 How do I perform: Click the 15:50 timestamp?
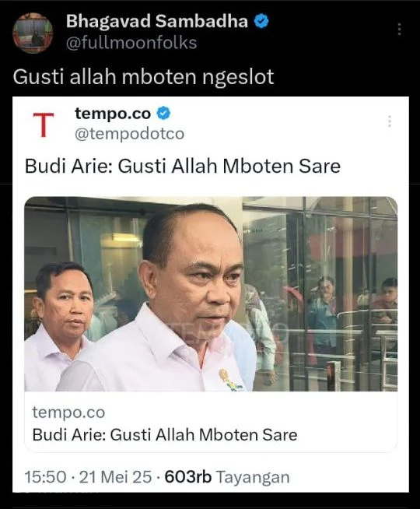click(45, 477)
